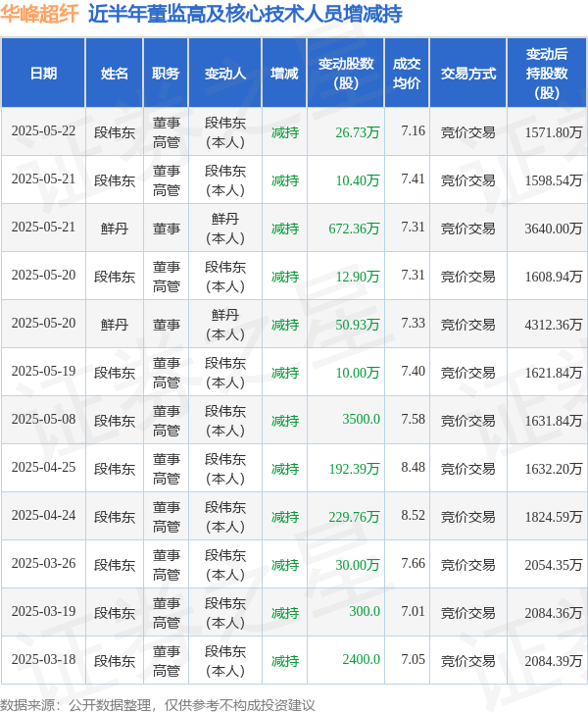
Task: Select the price 8.52
Action: [413, 516]
